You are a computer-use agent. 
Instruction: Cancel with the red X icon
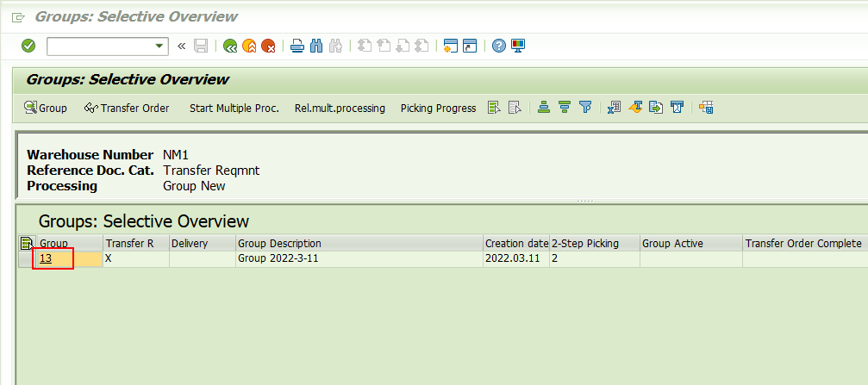268,46
